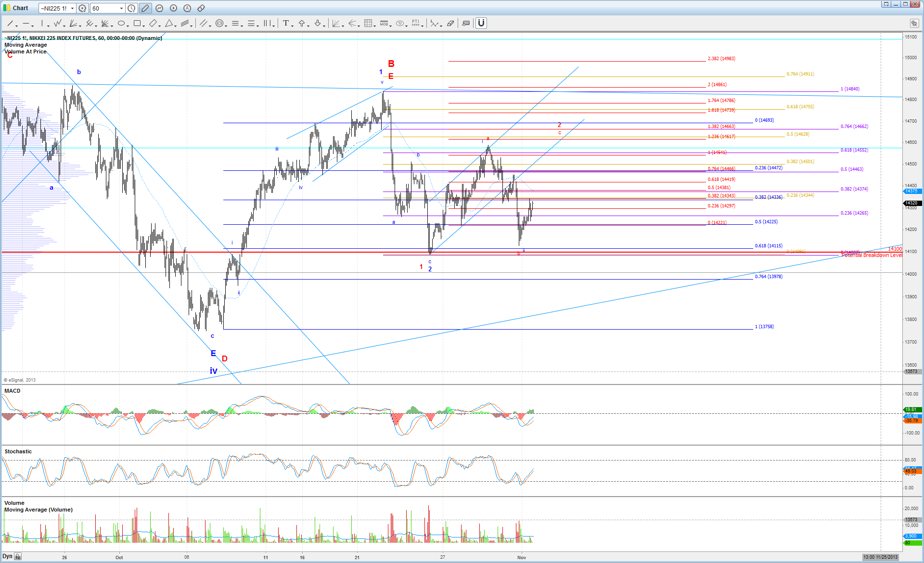This screenshot has height=563, width=924.
Task: Select the TJ ellipse tool
Action: tap(399, 23)
